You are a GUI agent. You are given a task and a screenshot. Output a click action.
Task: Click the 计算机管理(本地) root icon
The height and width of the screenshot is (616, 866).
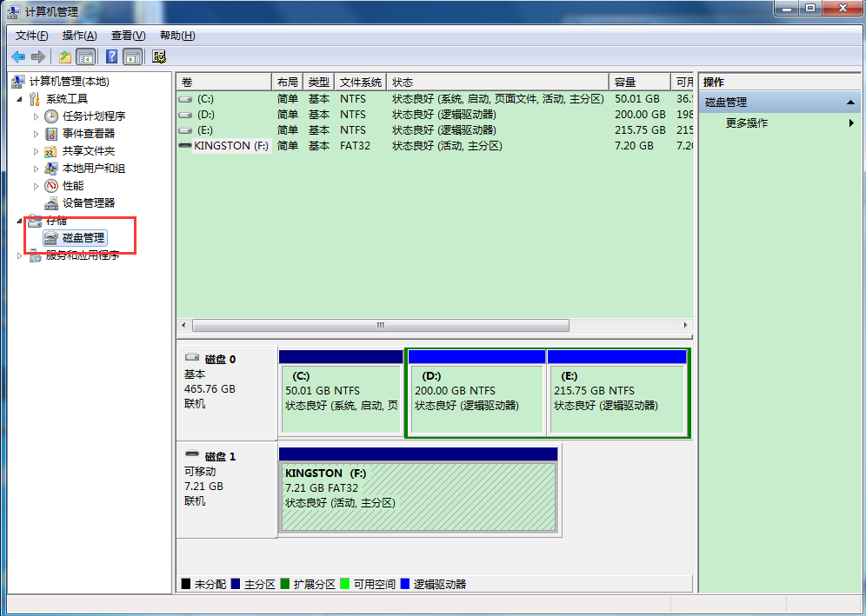[18, 82]
